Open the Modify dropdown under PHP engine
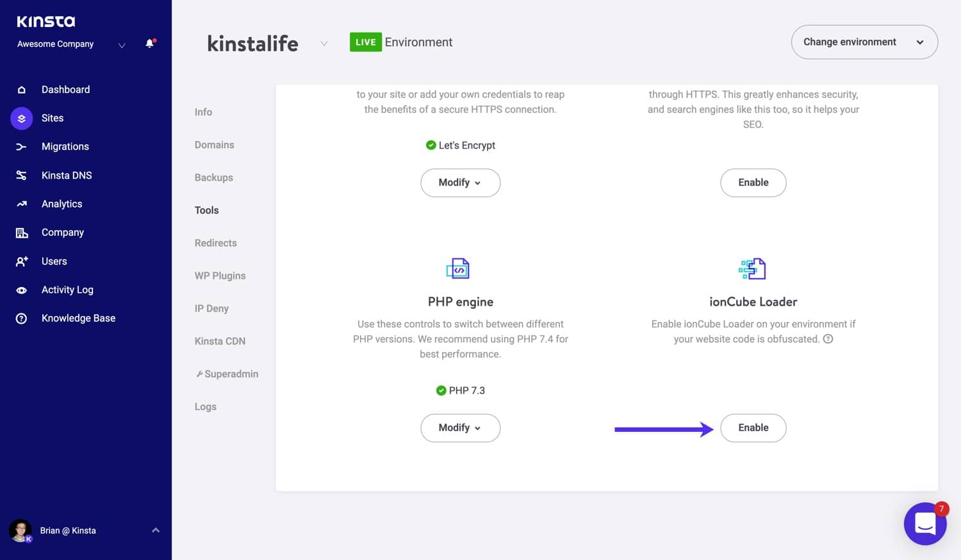 coord(460,427)
